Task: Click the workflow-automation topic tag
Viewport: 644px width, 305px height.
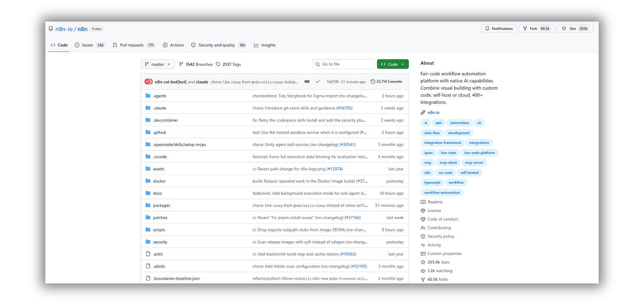Action: (442, 193)
